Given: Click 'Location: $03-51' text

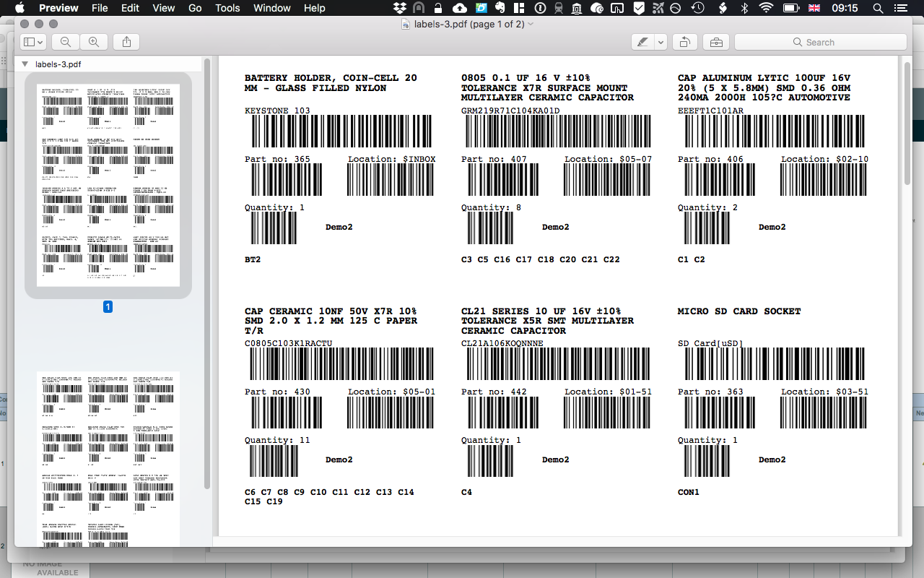Looking at the screenshot, I should click(x=825, y=392).
